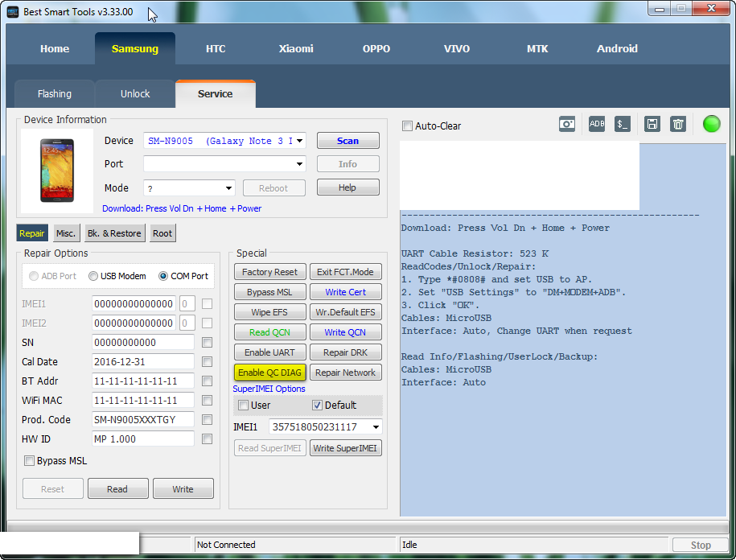This screenshot has height=560, width=736.
Task: Enable the Auto-Clear checkbox
Action: pos(407,126)
